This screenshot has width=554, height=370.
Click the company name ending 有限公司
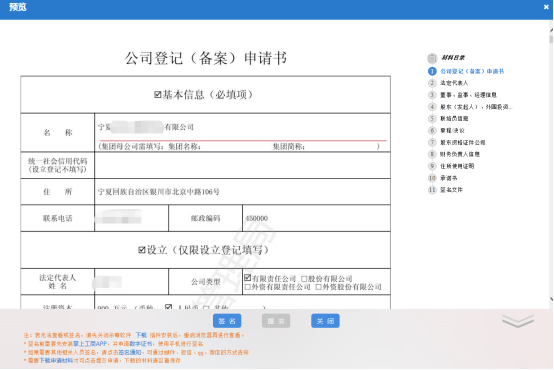click(x=146, y=127)
